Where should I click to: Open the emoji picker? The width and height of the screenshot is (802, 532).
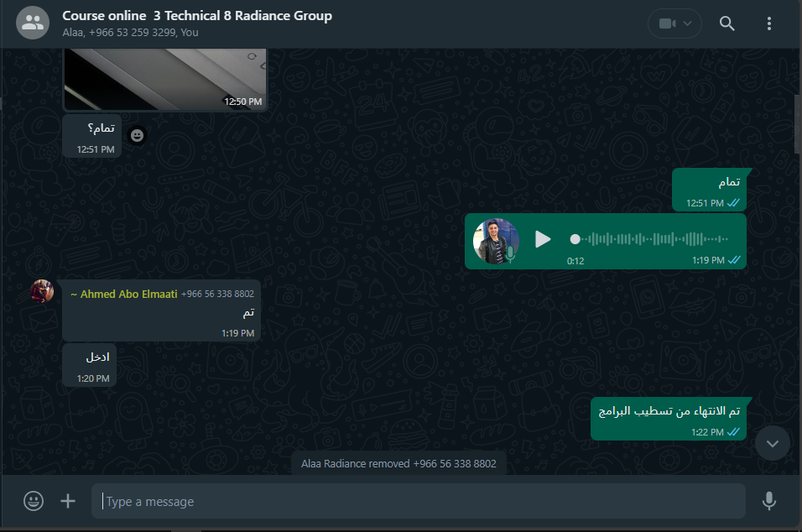click(34, 501)
